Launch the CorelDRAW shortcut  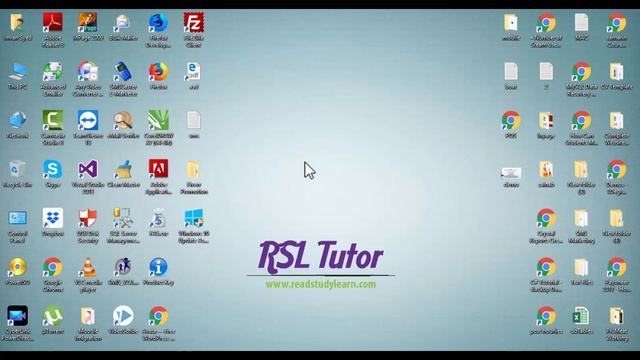coord(158,120)
